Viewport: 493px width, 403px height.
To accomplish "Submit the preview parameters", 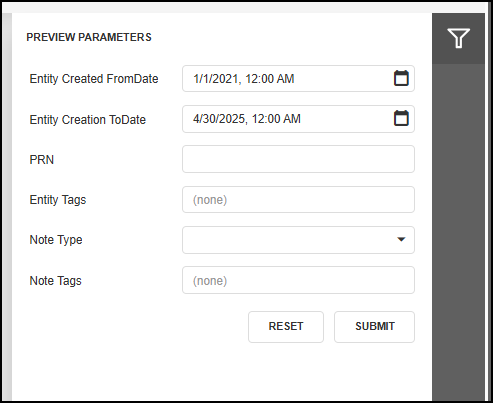I will pyautogui.click(x=374, y=327).
